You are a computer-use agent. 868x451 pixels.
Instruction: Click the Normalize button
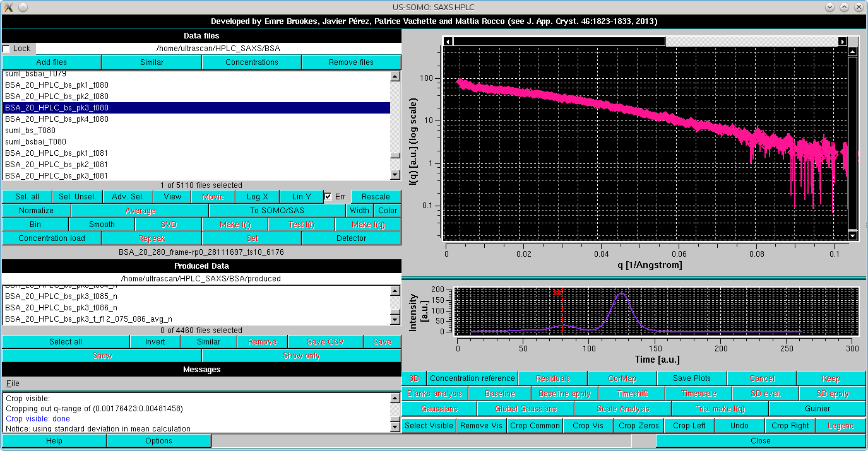tap(37, 211)
